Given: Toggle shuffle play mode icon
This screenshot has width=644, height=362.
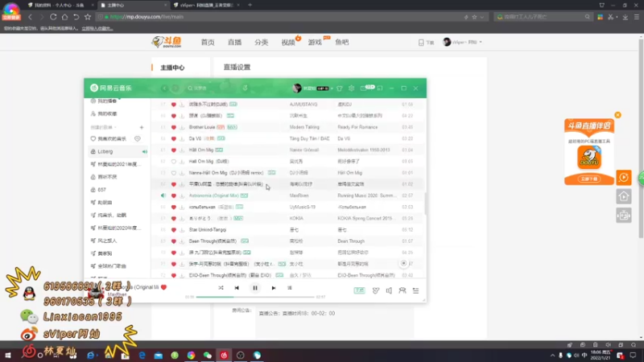Looking at the screenshot, I should [x=221, y=288].
